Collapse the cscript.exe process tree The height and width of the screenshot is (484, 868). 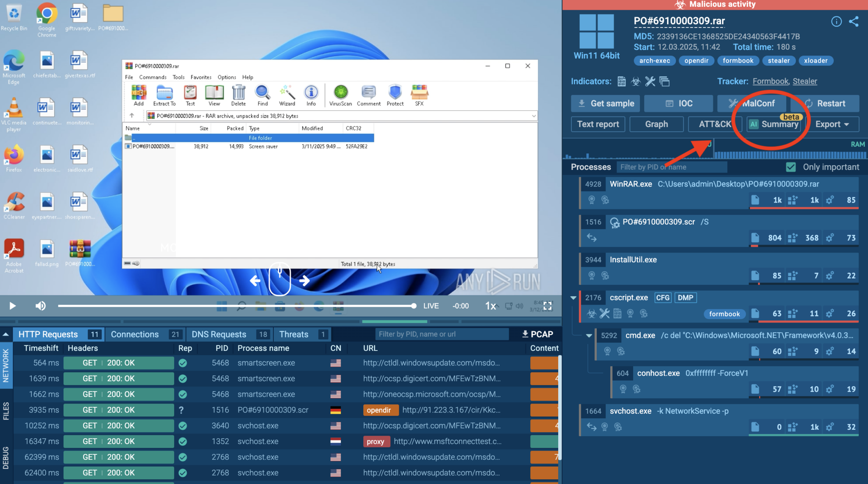click(573, 298)
